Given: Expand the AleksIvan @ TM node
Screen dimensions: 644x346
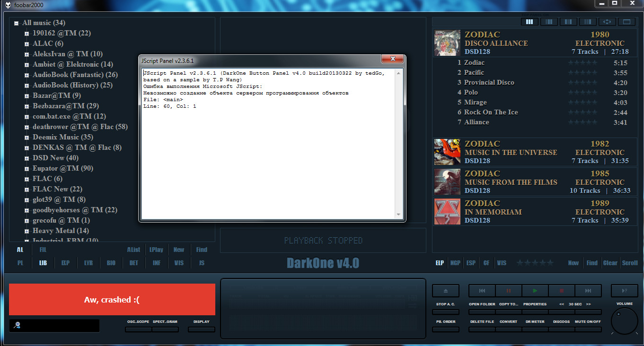Looking at the screenshot, I should coord(27,54).
